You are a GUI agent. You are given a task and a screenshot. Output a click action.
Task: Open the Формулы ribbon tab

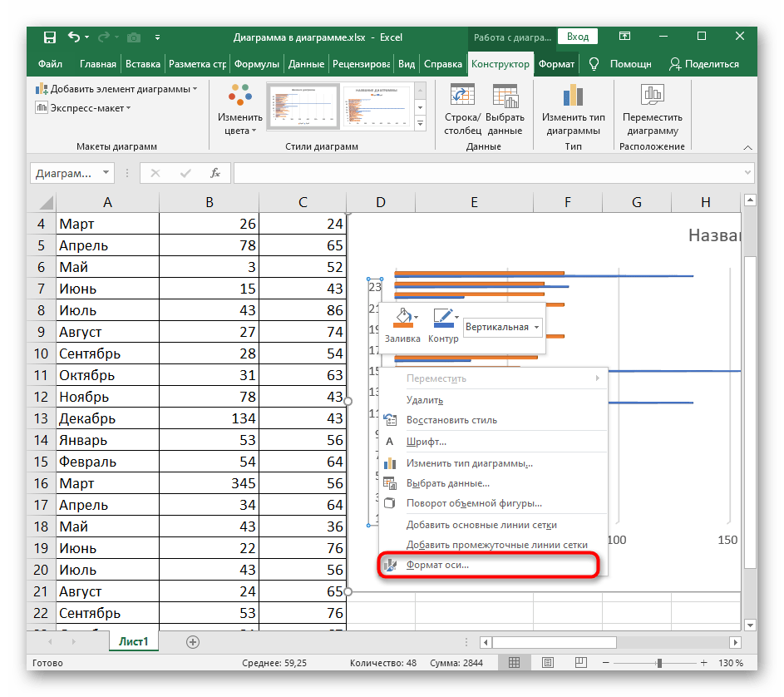click(x=257, y=64)
